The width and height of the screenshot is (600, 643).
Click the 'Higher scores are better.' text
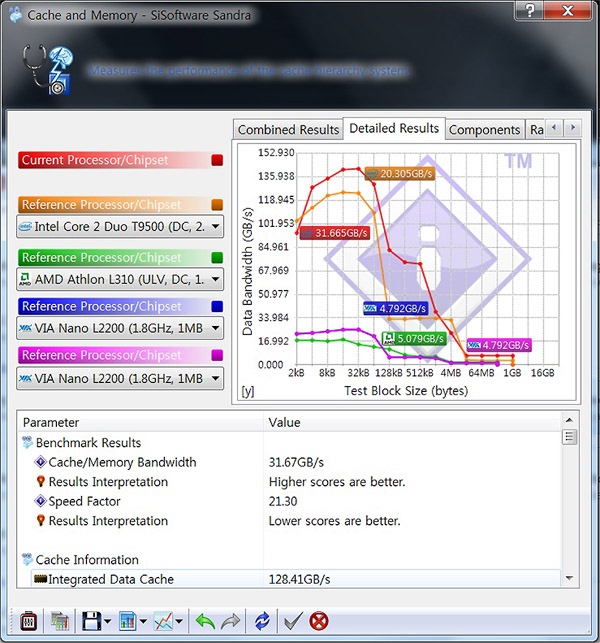337,481
